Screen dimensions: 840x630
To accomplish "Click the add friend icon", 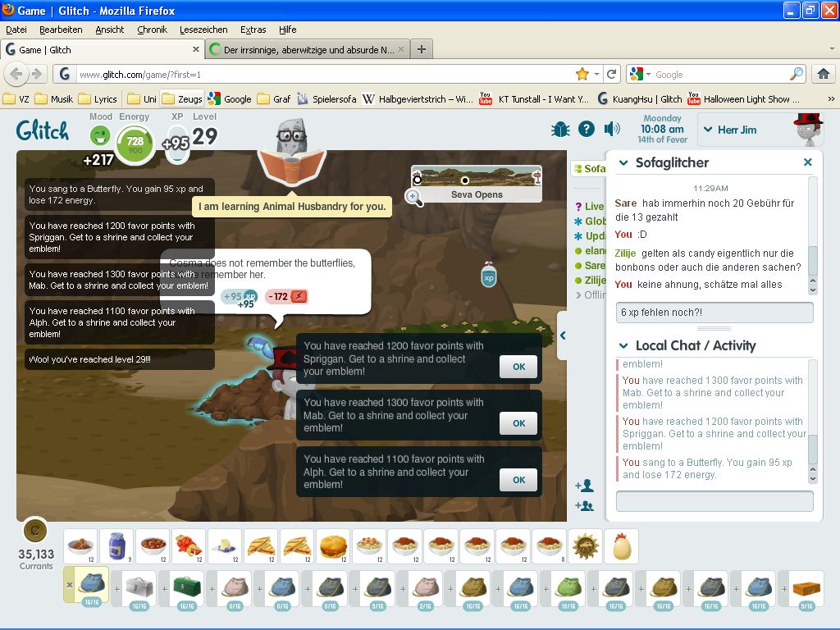I will click(x=584, y=486).
